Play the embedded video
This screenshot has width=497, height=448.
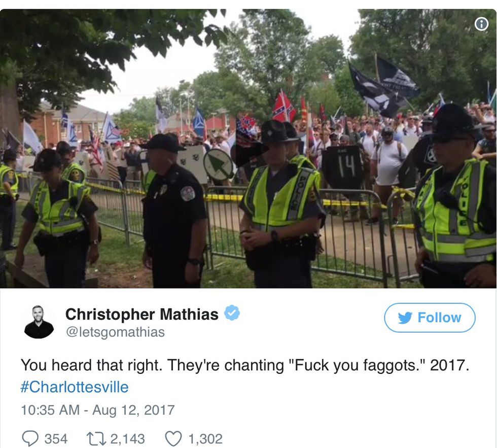coord(248,149)
